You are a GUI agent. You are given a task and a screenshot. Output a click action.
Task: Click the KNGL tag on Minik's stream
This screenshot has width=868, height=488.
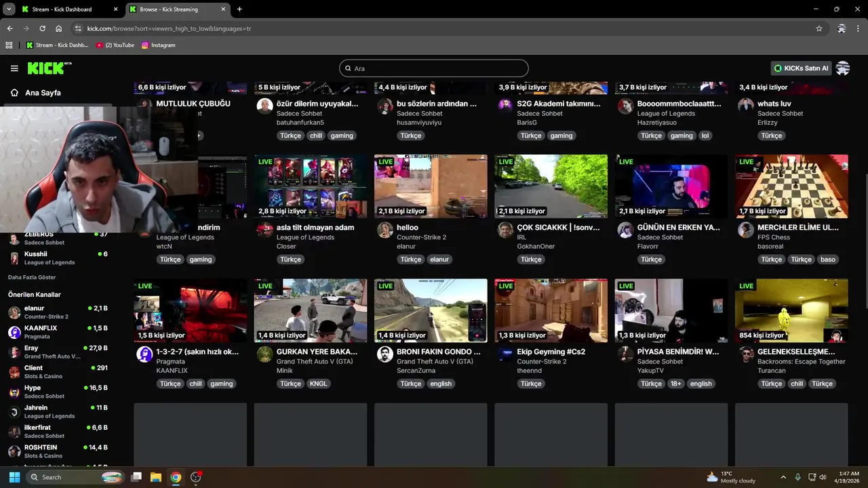[x=318, y=384]
